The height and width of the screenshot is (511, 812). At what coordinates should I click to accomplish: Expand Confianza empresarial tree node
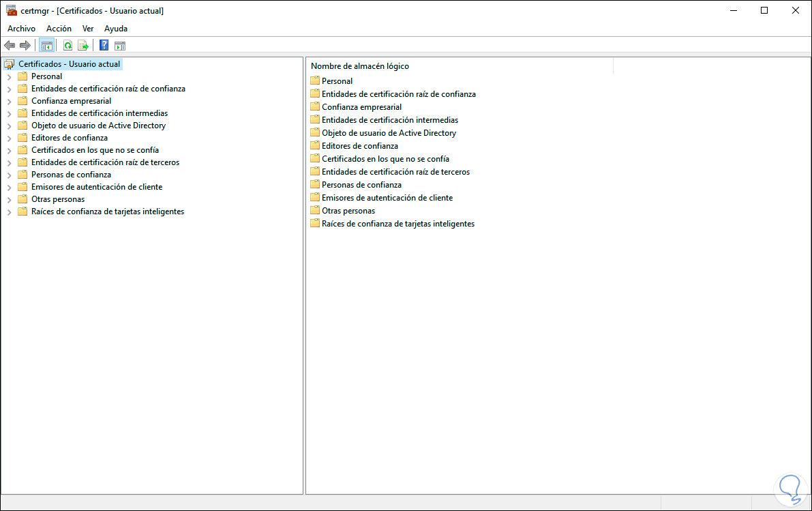(x=10, y=101)
